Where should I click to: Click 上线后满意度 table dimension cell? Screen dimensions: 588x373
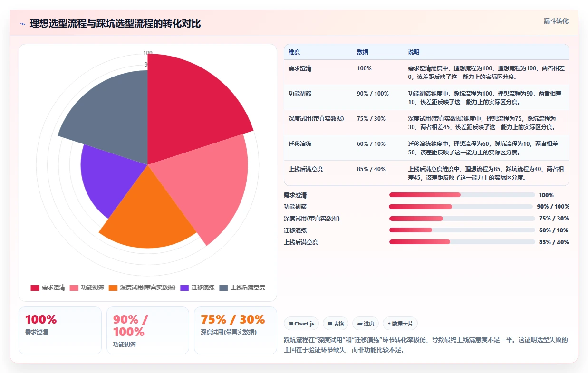pyautogui.click(x=306, y=169)
